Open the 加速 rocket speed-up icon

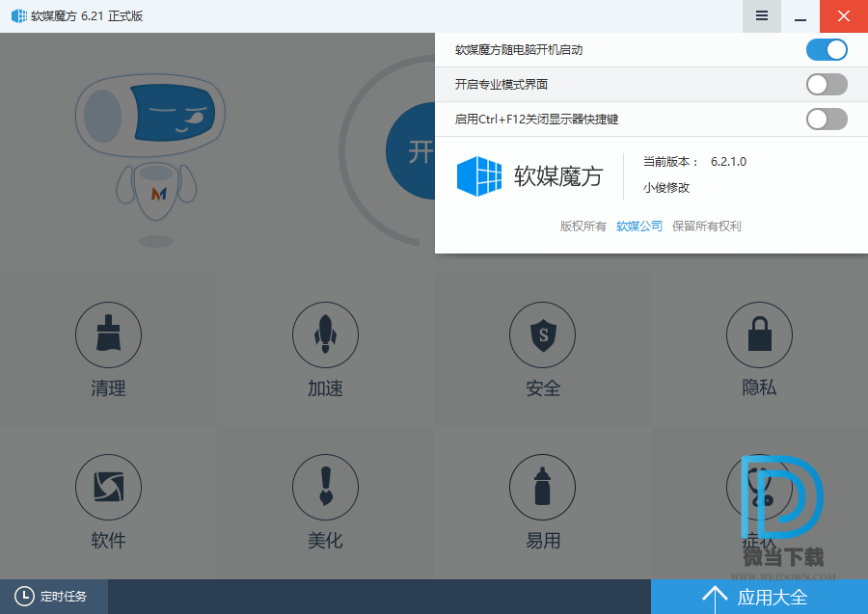[326, 334]
